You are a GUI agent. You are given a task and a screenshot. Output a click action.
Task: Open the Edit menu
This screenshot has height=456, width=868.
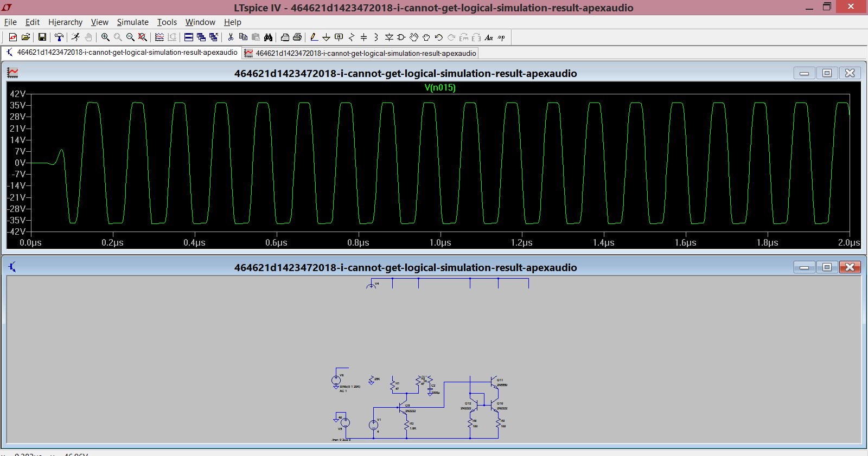click(x=33, y=22)
